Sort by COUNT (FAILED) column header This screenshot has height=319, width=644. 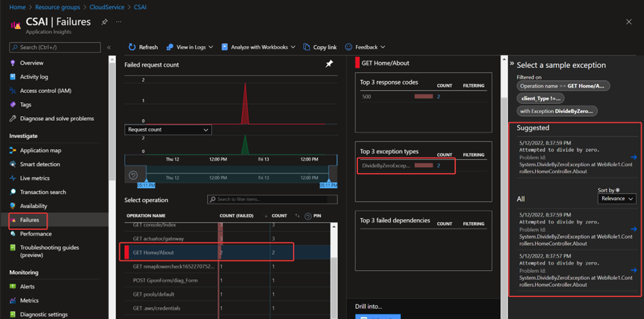236,215
